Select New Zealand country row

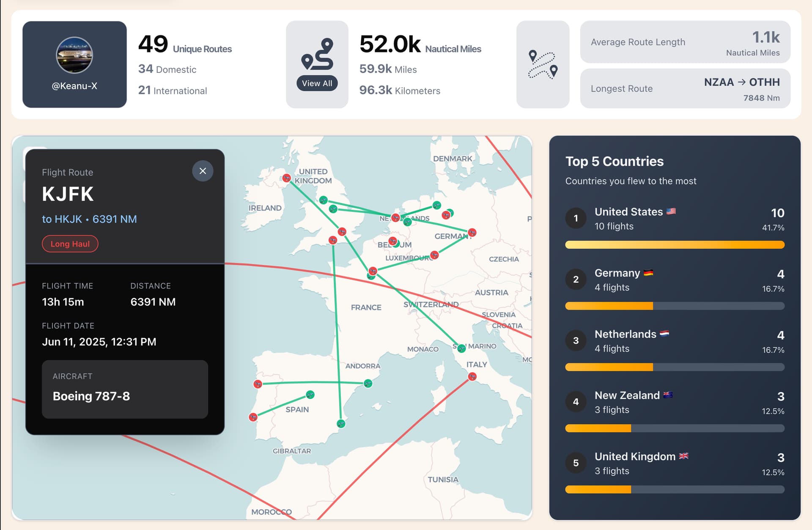pyautogui.click(x=675, y=402)
